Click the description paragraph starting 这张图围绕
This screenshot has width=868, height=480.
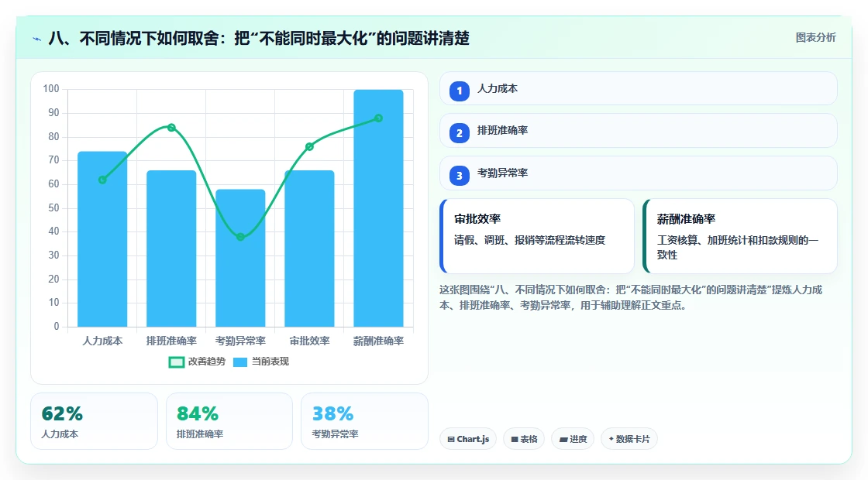coord(631,297)
